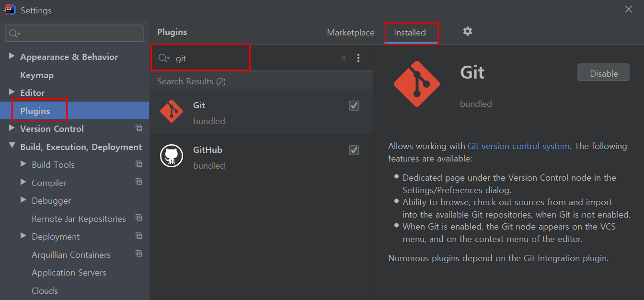Select the Git bundled plugin row
Image resolution: width=644 pixels, height=300 pixels.
pyautogui.click(x=261, y=111)
